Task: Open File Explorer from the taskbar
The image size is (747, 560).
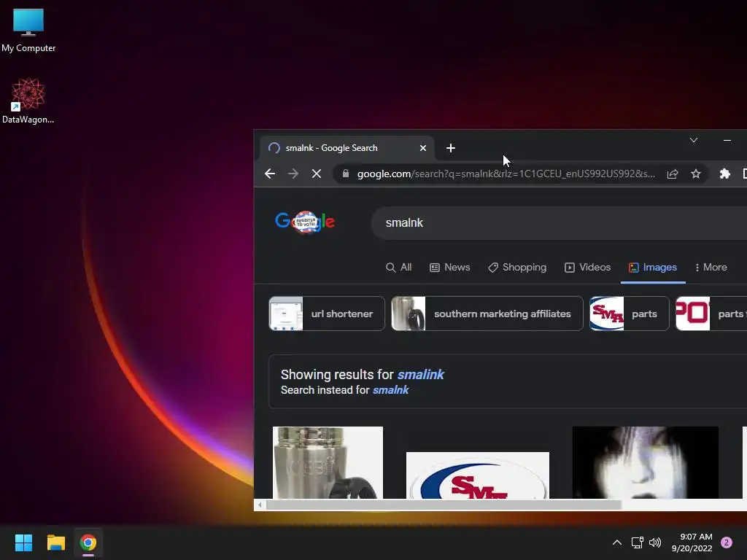Action: (x=55, y=542)
